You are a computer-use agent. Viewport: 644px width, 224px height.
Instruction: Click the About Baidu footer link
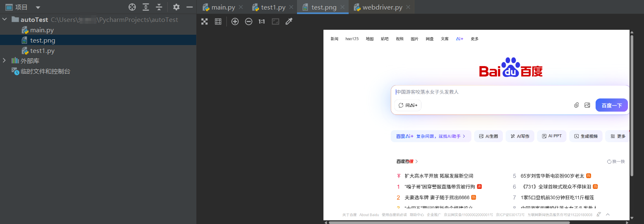[x=369, y=215]
